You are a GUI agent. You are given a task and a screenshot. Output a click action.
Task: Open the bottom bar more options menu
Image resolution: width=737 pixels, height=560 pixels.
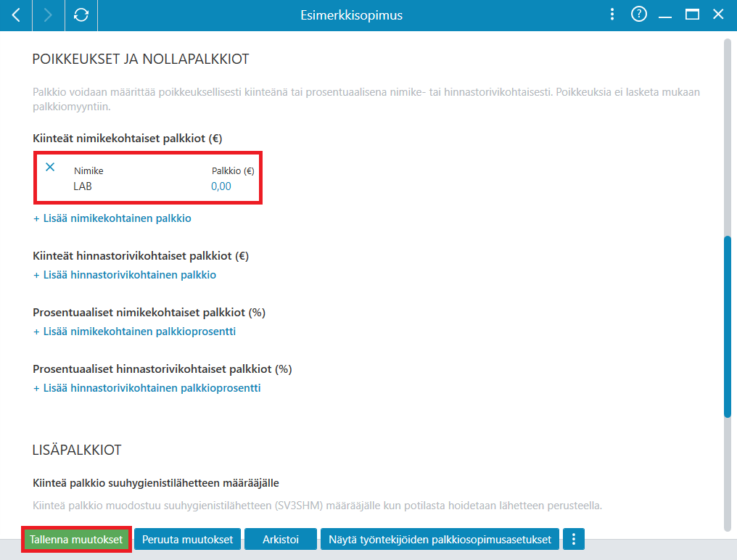[x=574, y=539]
